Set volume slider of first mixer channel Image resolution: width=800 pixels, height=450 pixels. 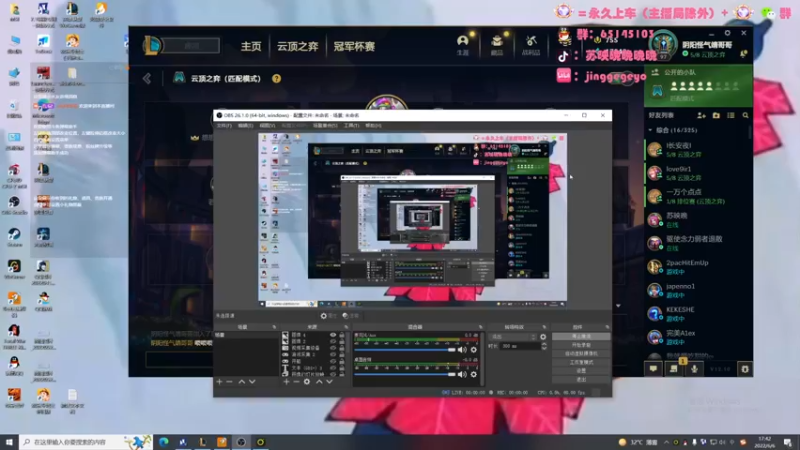[405, 350]
